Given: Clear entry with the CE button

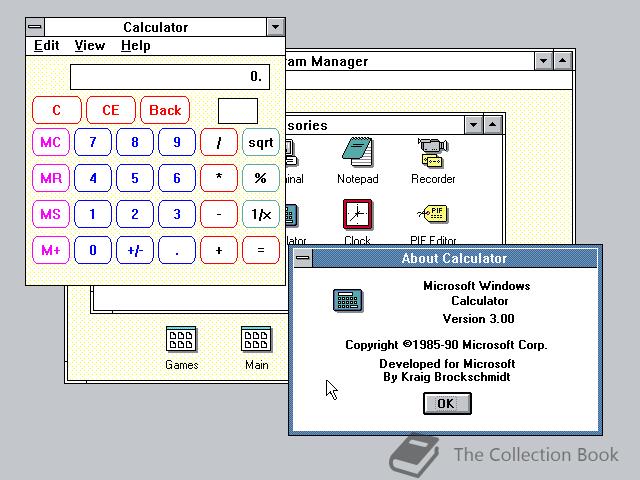Looking at the screenshot, I should click(111, 110).
